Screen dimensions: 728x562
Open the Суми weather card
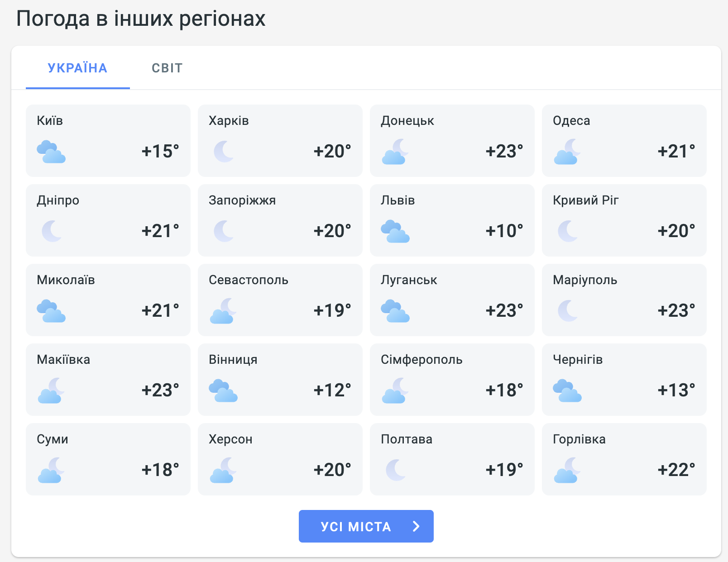pos(108,459)
